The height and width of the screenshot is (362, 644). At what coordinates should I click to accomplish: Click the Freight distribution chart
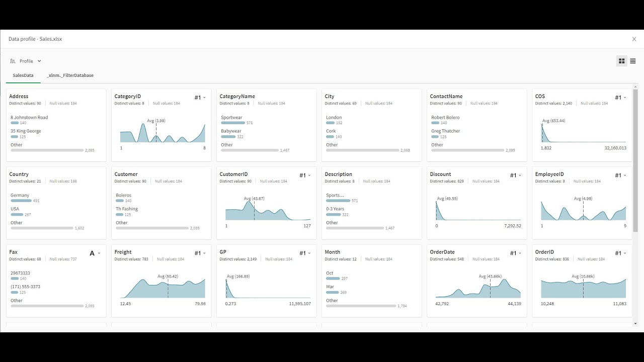[163, 288]
